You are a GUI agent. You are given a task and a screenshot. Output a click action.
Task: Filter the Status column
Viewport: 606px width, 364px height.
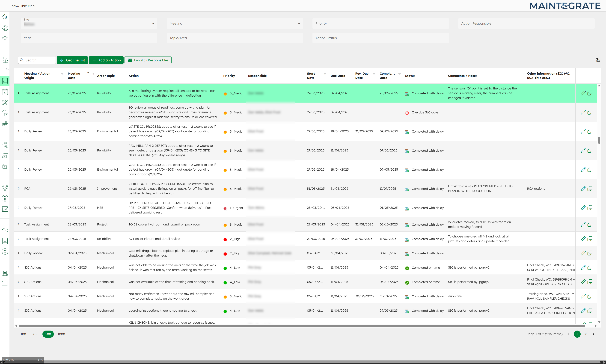(419, 76)
